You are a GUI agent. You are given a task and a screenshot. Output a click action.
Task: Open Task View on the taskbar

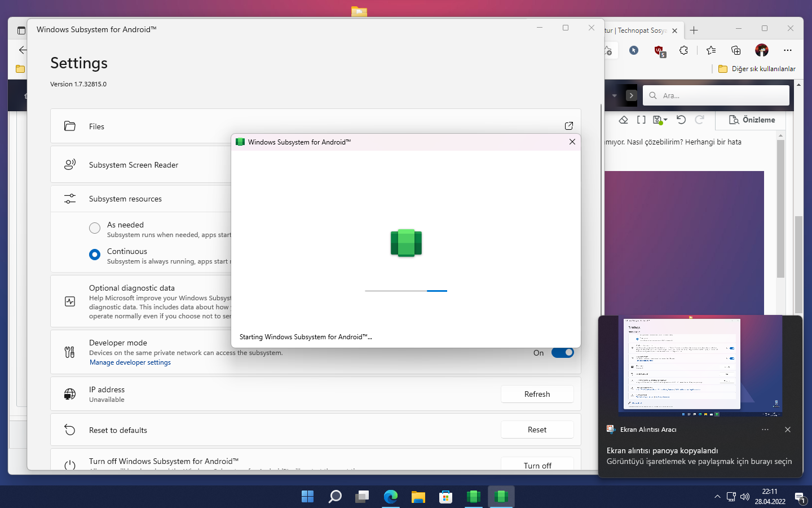pyautogui.click(x=362, y=496)
